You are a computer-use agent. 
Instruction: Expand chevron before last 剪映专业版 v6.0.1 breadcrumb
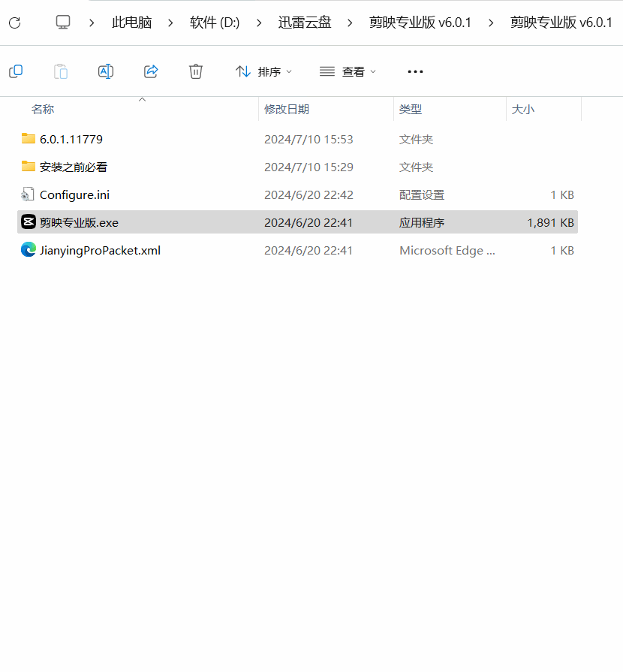click(x=491, y=23)
